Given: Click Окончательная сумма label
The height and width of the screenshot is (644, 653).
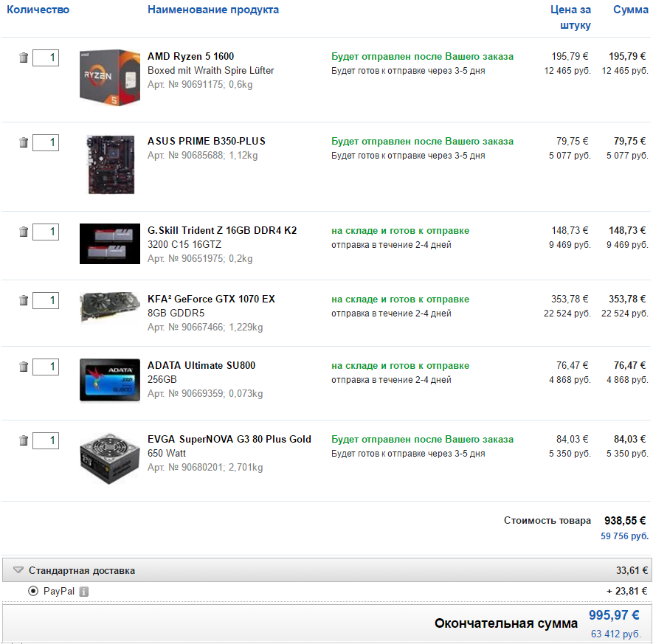Looking at the screenshot, I should click(x=506, y=623).
